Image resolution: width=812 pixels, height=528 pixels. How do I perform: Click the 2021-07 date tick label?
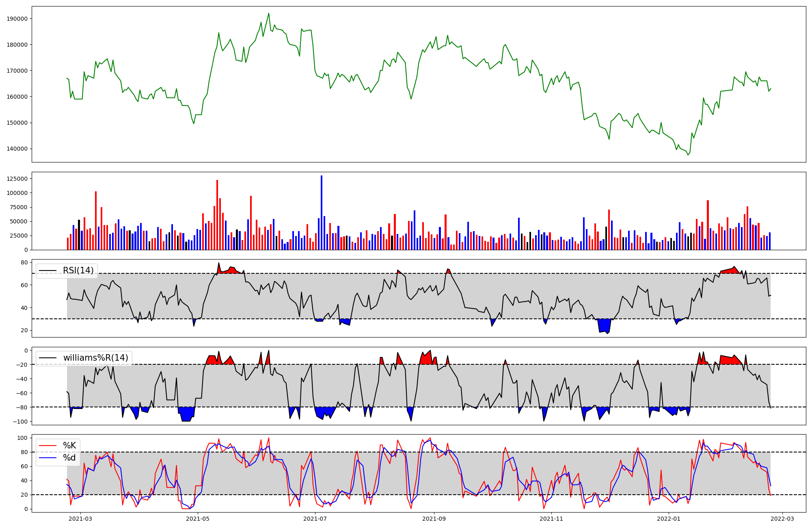click(315, 519)
